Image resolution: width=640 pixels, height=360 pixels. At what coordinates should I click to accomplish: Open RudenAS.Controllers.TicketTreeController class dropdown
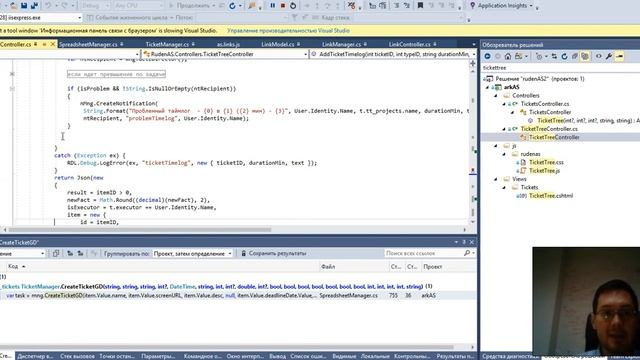click(x=305, y=54)
